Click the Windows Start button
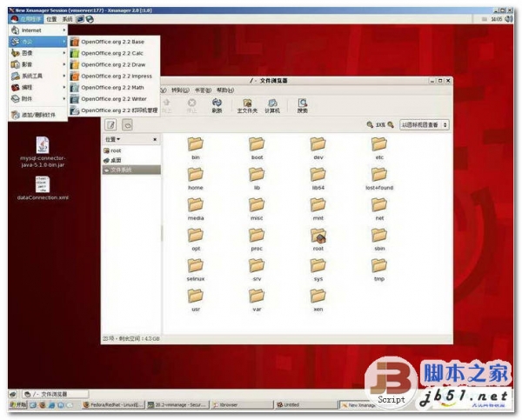The image size is (522, 420). point(17,405)
